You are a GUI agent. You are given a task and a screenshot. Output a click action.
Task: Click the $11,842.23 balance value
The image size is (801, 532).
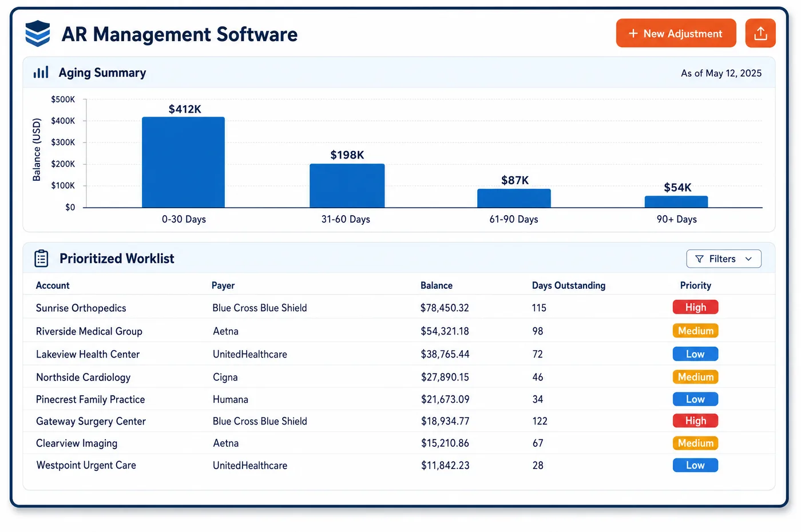445,465
